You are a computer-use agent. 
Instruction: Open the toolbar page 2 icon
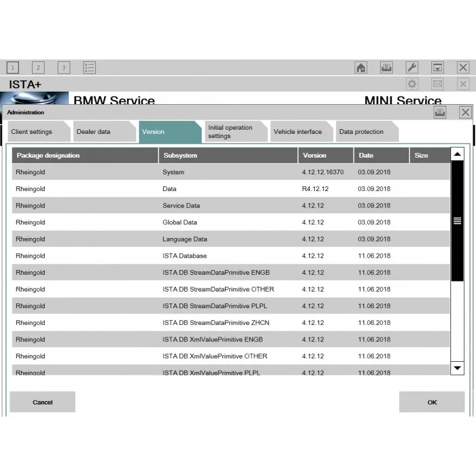(38, 67)
